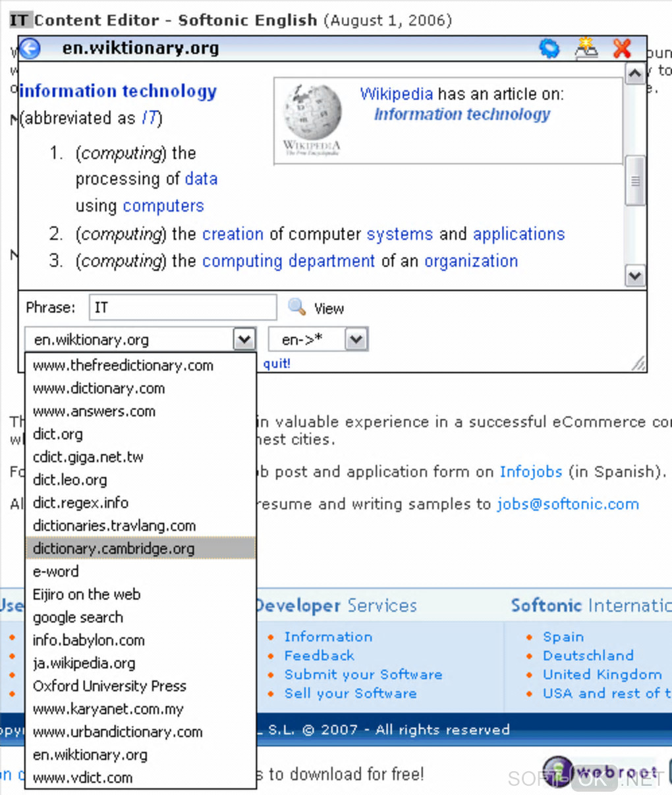Viewport: 672px width, 795px height.
Task: Click the View button
Action: pyautogui.click(x=329, y=309)
